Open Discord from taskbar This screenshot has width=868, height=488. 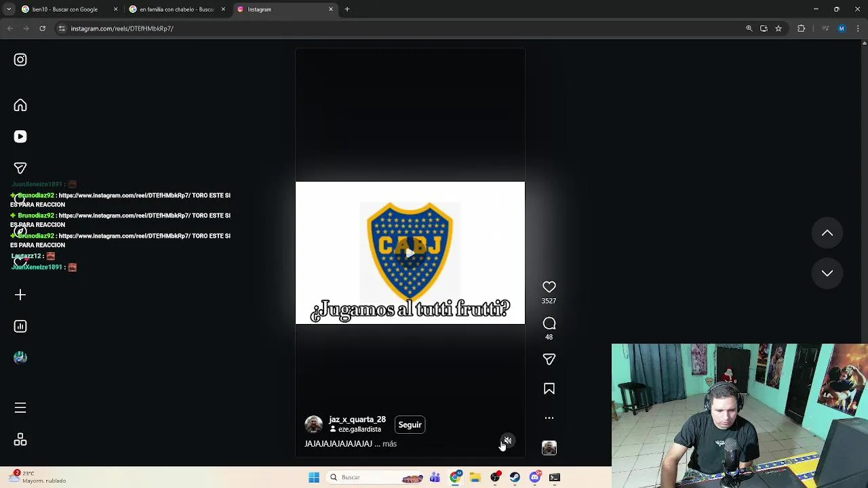535,478
